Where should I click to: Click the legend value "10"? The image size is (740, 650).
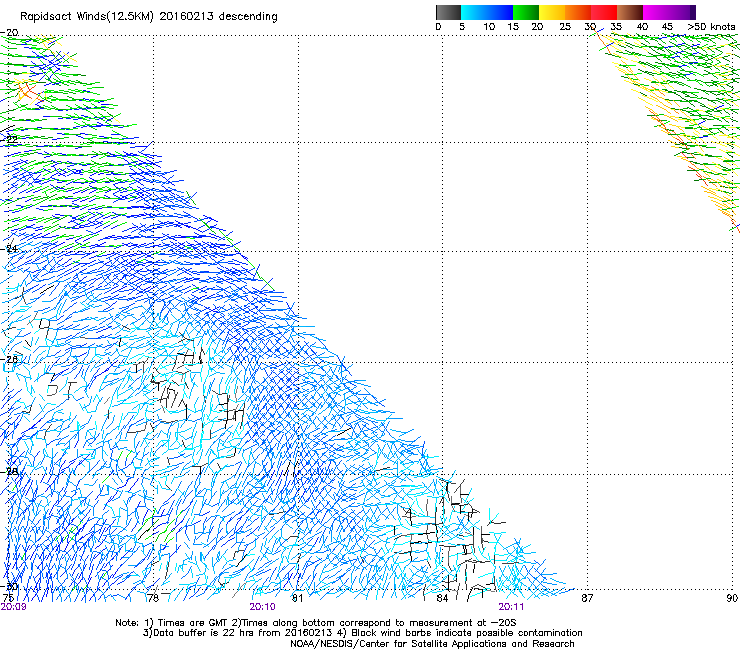[489, 27]
